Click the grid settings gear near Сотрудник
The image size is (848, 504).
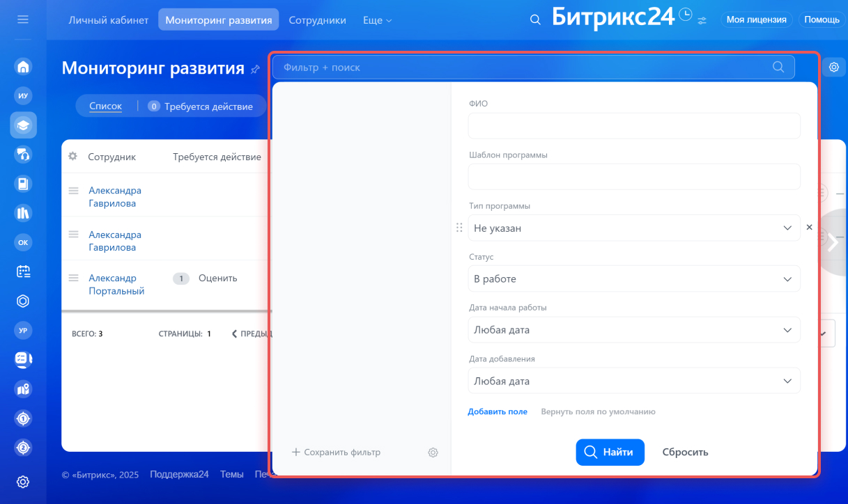[x=72, y=157]
